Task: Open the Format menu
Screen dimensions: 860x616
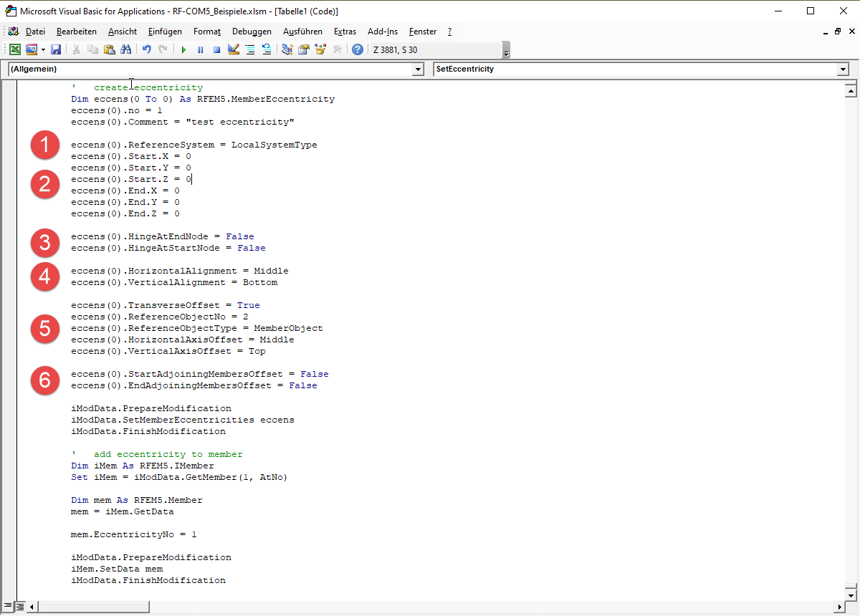Action: [207, 32]
